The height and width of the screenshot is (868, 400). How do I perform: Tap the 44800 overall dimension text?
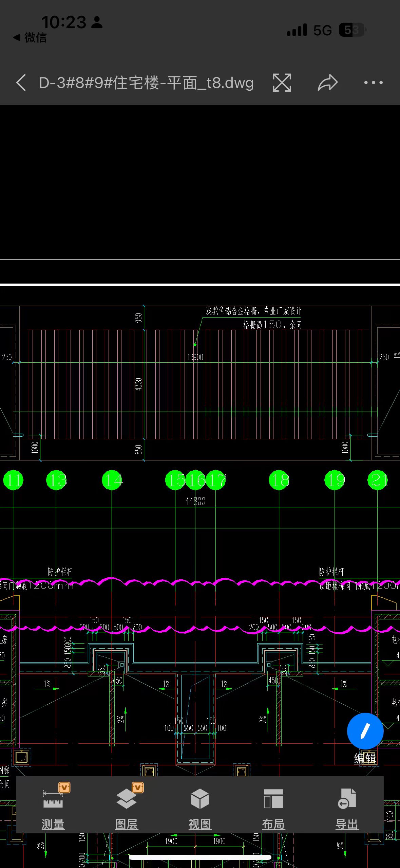195,501
